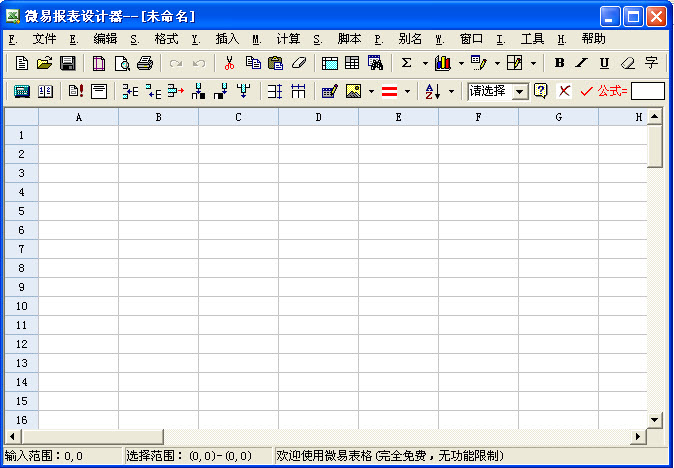
Task: Click row header 7
Action: [21, 249]
